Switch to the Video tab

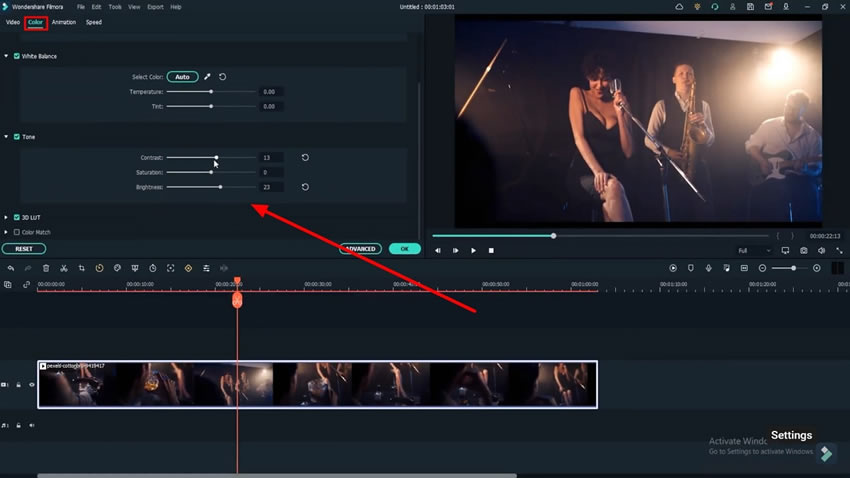pos(12,22)
